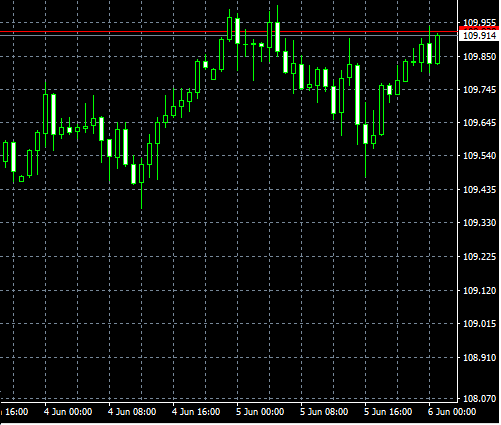The width and height of the screenshot is (501, 425).
Task: Click the 108.070 price axis label
Action: click(x=480, y=398)
